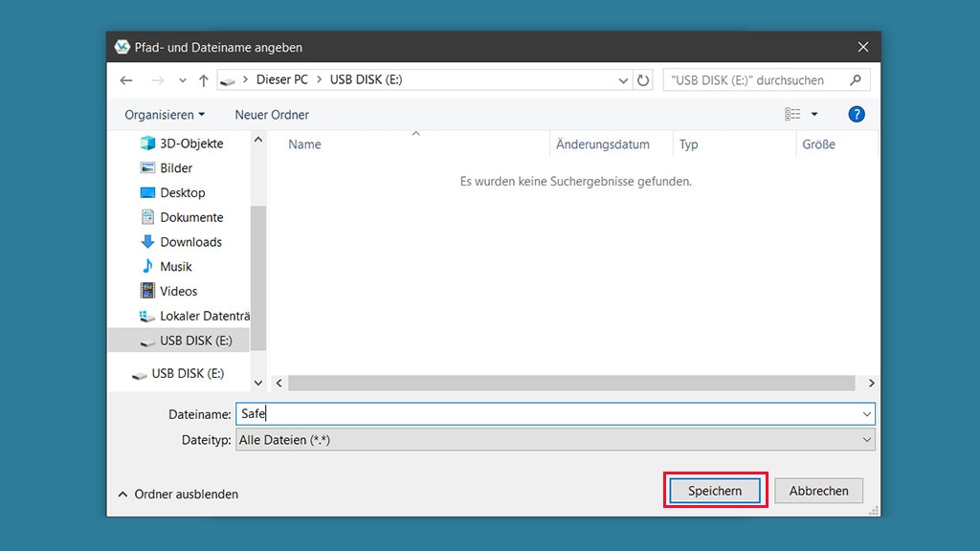Viewport: 980px width, 551px height.
Task: Click the Musik music-note icon in sidebar
Action: [x=149, y=266]
